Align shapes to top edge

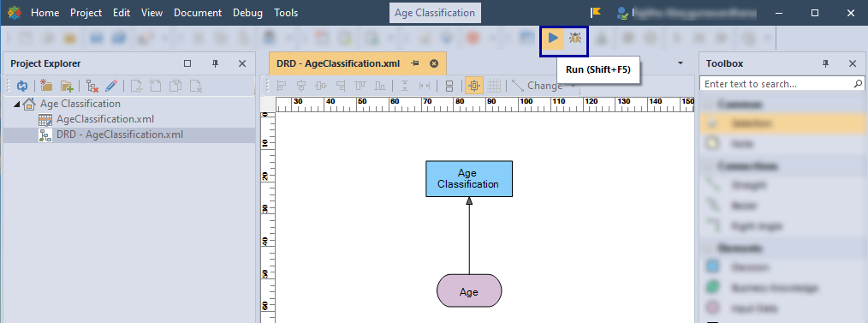click(x=361, y=86)
